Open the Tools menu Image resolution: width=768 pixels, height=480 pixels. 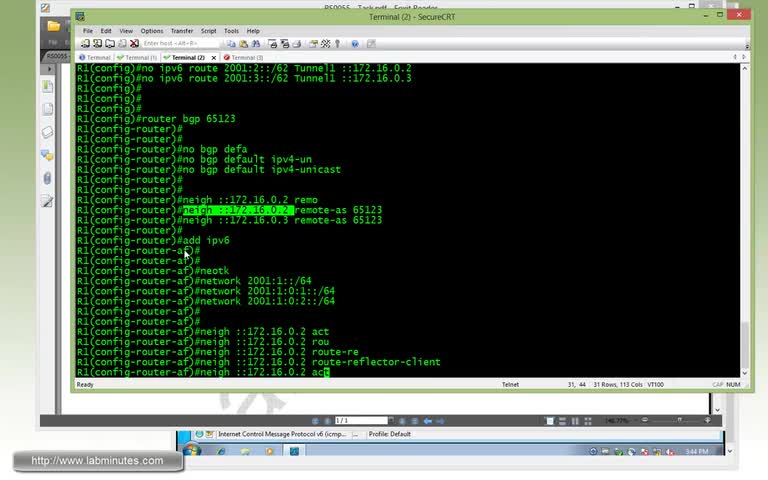pyautogui.click(x=231, y=31)
